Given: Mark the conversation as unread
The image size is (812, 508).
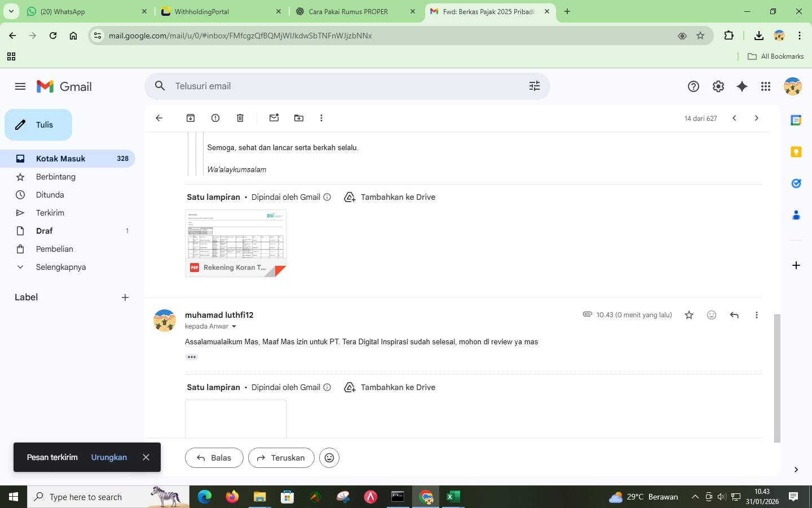Looking at the screenshot, I should 274,118.
